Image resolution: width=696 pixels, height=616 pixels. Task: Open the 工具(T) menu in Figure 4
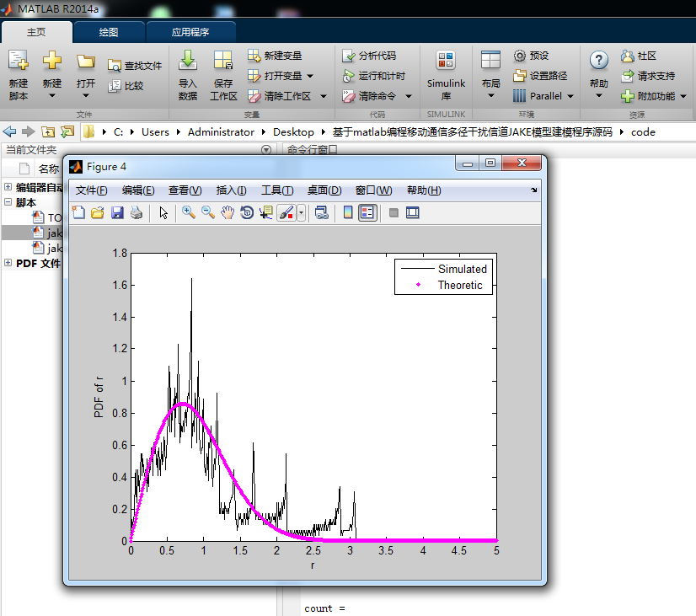point(277,190)
